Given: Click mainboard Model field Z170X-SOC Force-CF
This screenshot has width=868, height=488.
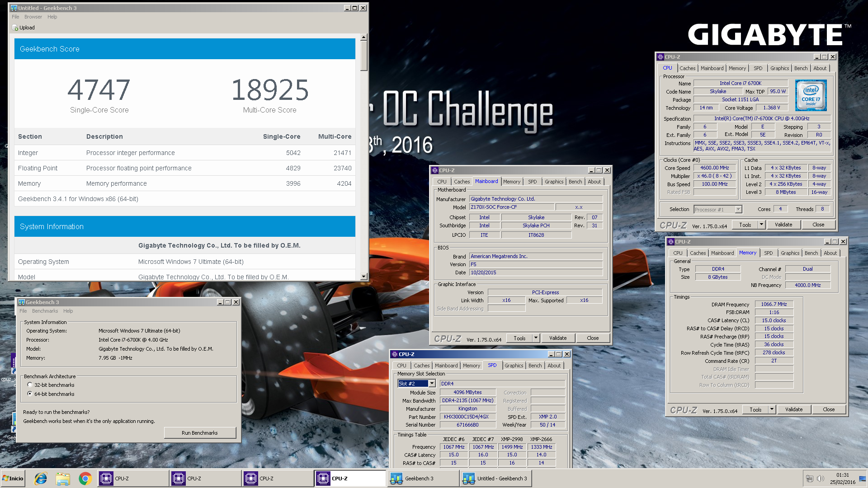Looking at the screenshot, I should click(511, 207).
